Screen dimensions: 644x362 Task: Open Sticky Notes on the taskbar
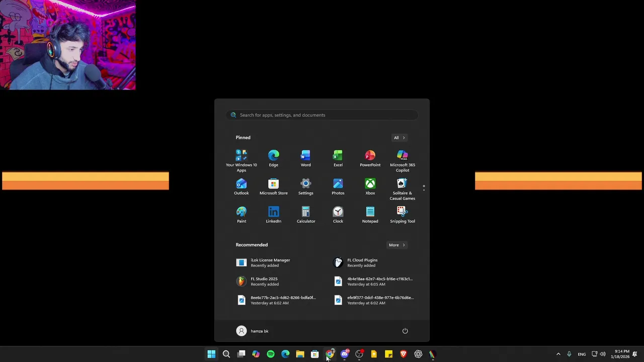pos(388,354)
